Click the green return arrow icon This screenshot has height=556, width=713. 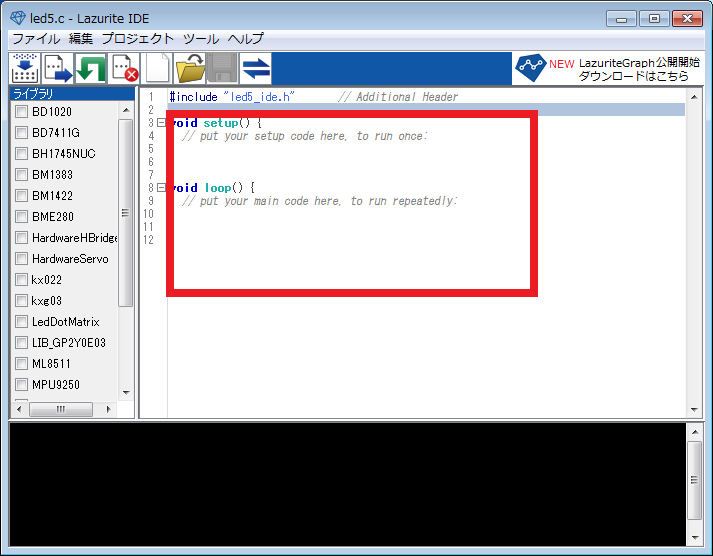coord(90,69)
